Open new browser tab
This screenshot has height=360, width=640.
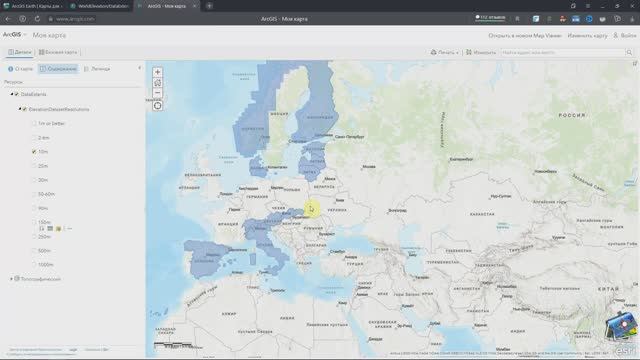209,6
